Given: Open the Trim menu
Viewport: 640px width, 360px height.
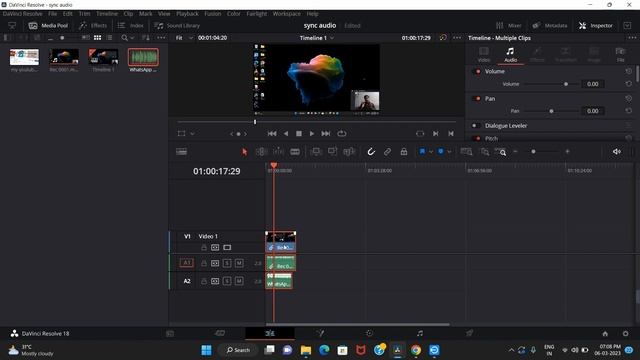Looking at the screenshot, I should 84,14.
